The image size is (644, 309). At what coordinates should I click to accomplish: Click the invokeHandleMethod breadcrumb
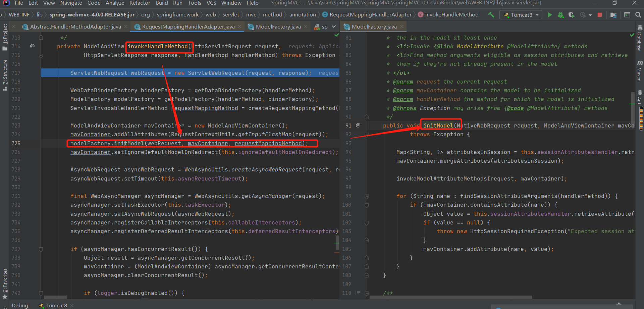[x=448, y=15]
